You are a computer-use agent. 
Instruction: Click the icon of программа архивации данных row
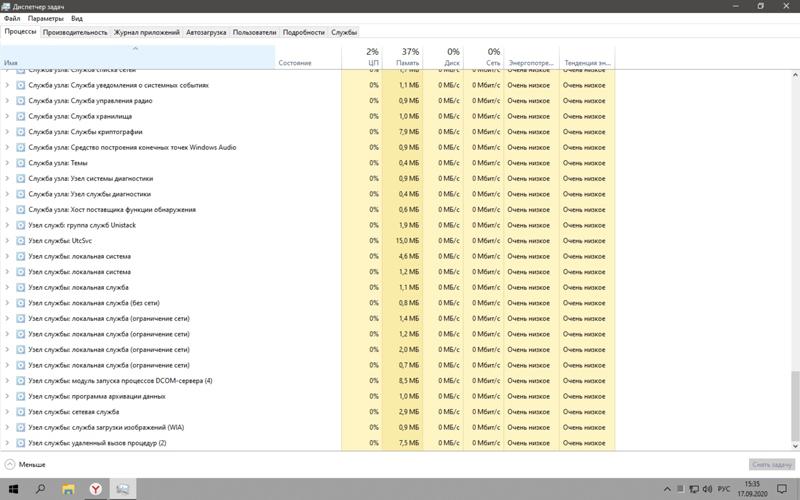(20, 396)
